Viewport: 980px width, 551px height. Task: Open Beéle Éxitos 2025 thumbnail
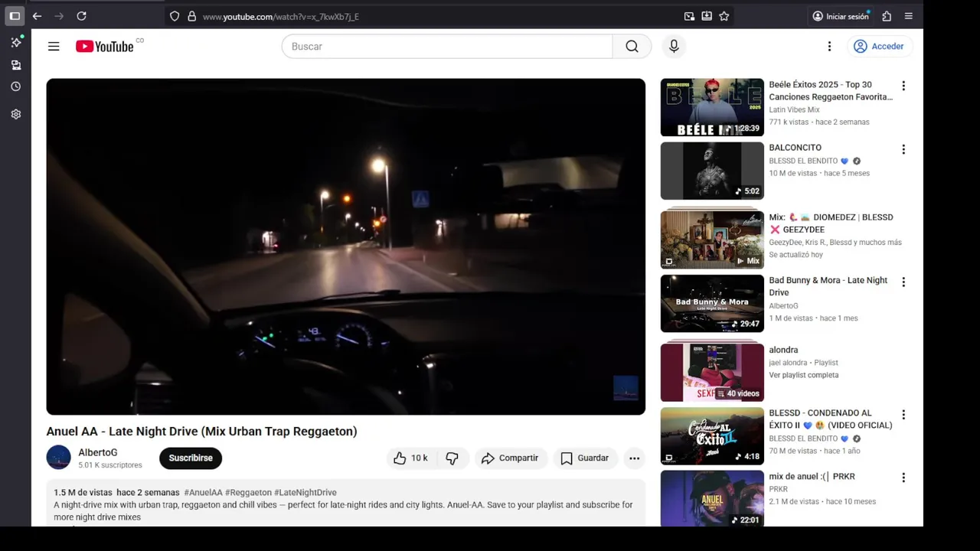coord(712,107)
